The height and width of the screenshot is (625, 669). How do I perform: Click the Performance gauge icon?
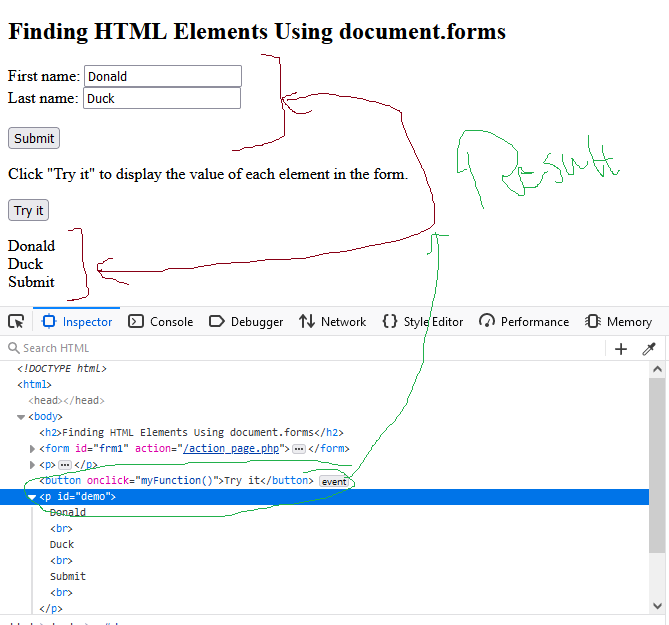point(487,321)
